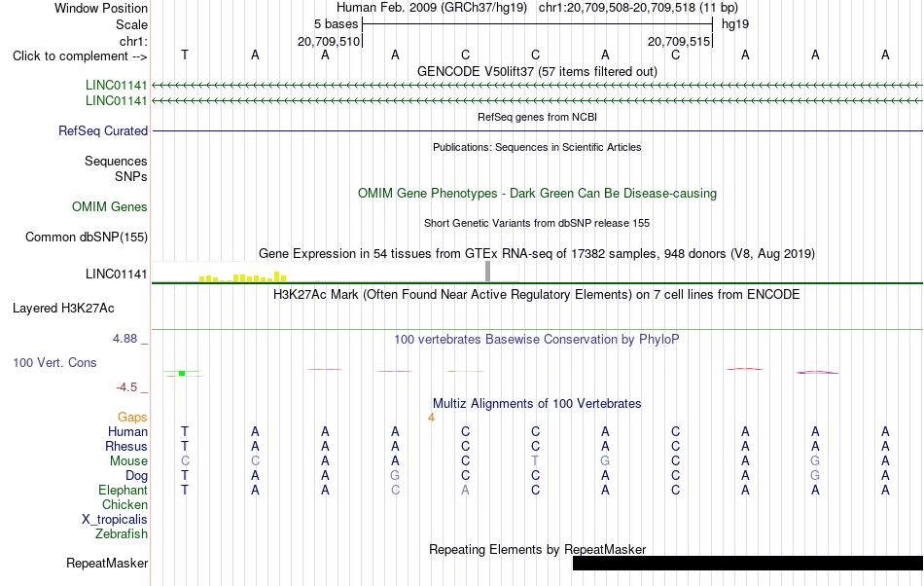Click the 'OMIM Genes' label
This screenshot has height=586, width=924.
[x=110, y=207]
